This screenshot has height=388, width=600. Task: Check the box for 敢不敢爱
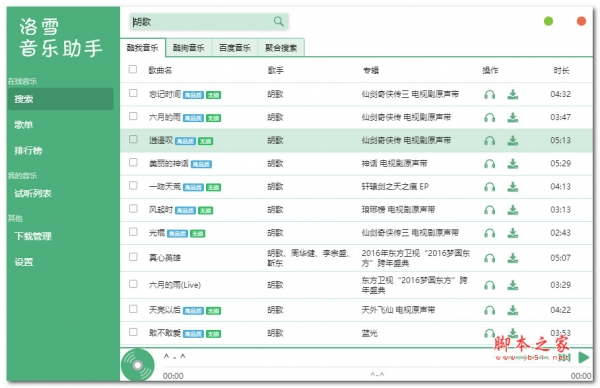pyautogui.click(x=133, y=332)
